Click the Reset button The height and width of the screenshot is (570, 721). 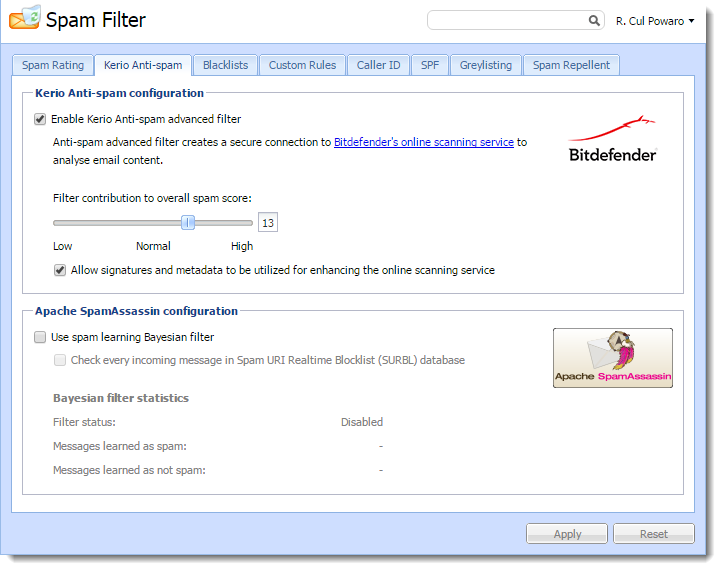[x=653, y=534]
